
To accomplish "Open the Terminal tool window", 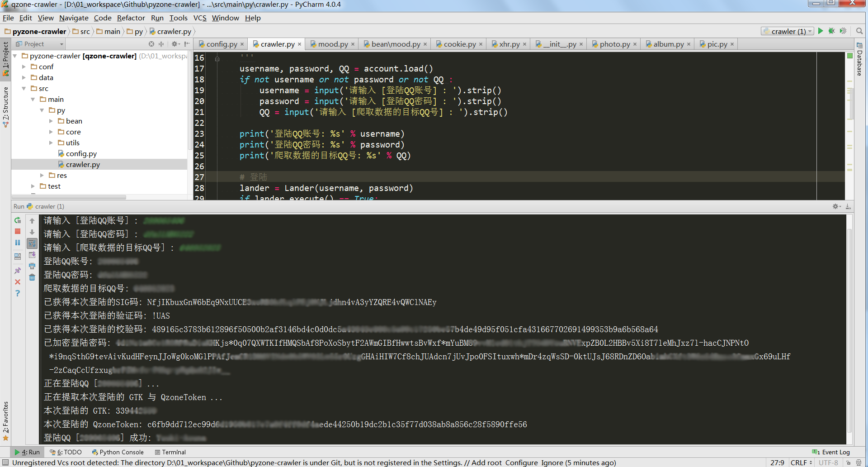I will coord(170,452).
